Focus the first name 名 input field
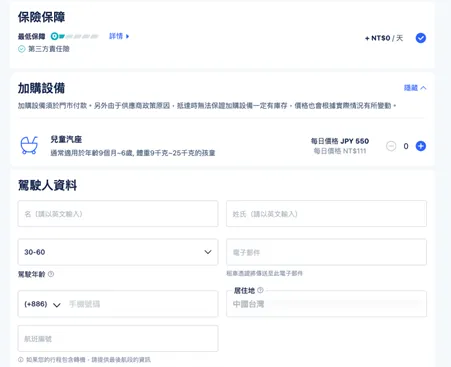 tap(118, 214)
